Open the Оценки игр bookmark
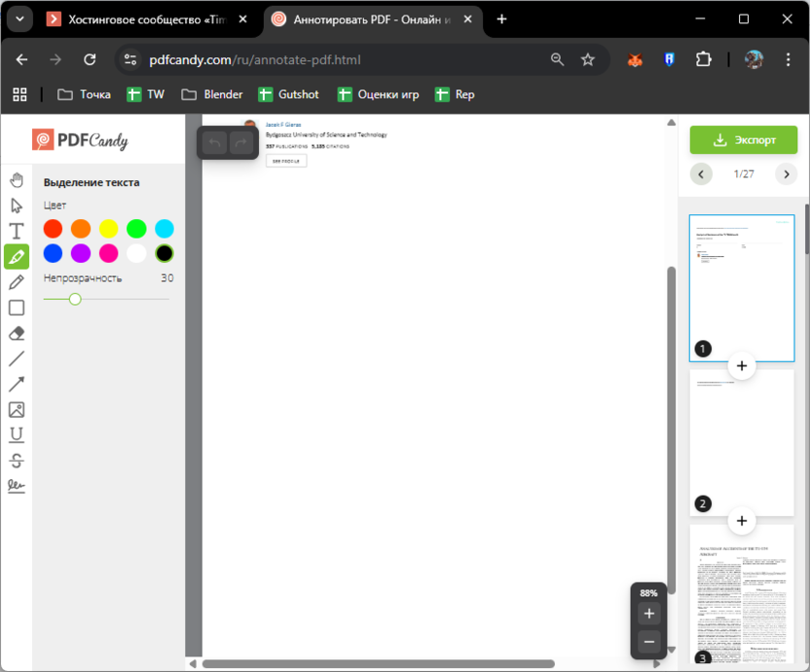The height and width of the screenshot is (672, 810). pyautogui.click(x=378, y=94)
